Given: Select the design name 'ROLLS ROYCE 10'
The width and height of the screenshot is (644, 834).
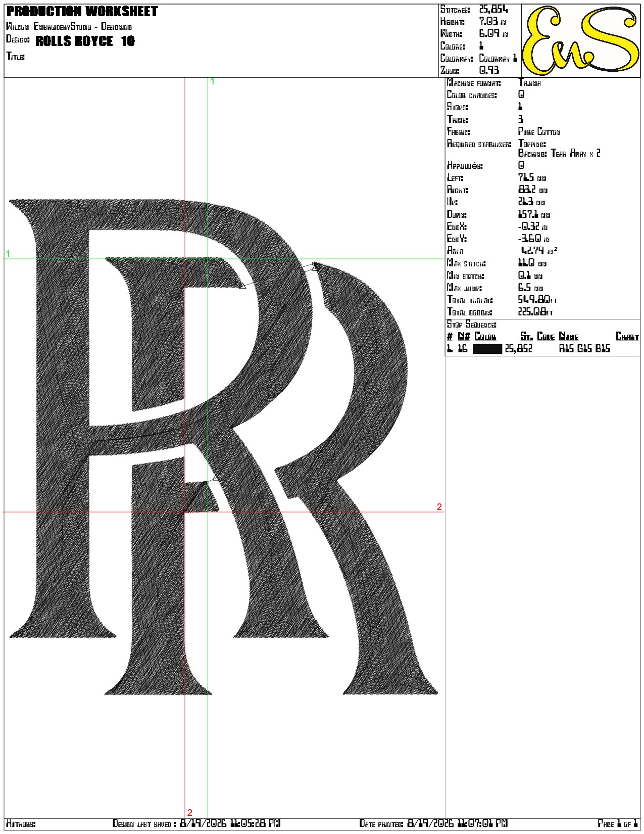Looking at the screenshot, I should [85, 41].
